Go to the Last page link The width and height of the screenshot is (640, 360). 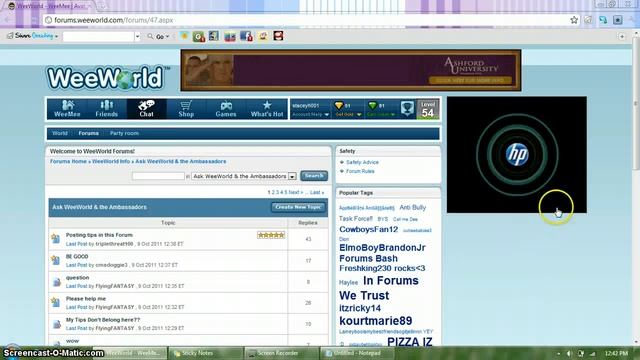317,192
